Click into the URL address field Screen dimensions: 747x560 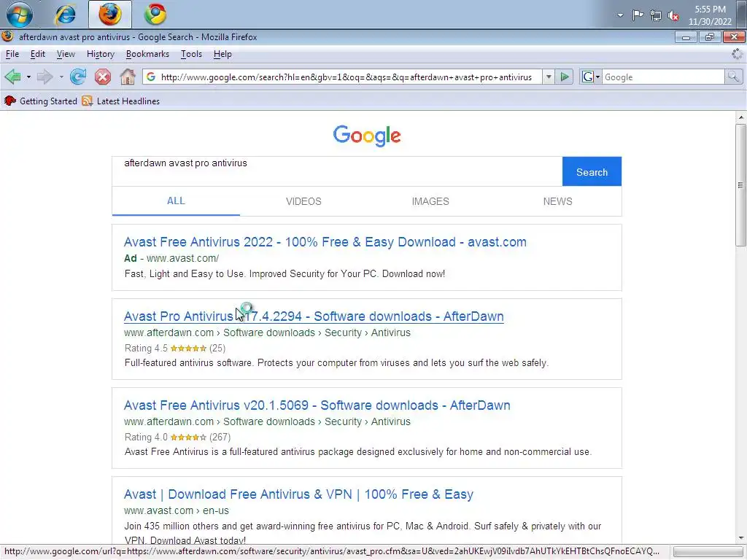pyautogui.click(x=347, y=77)
